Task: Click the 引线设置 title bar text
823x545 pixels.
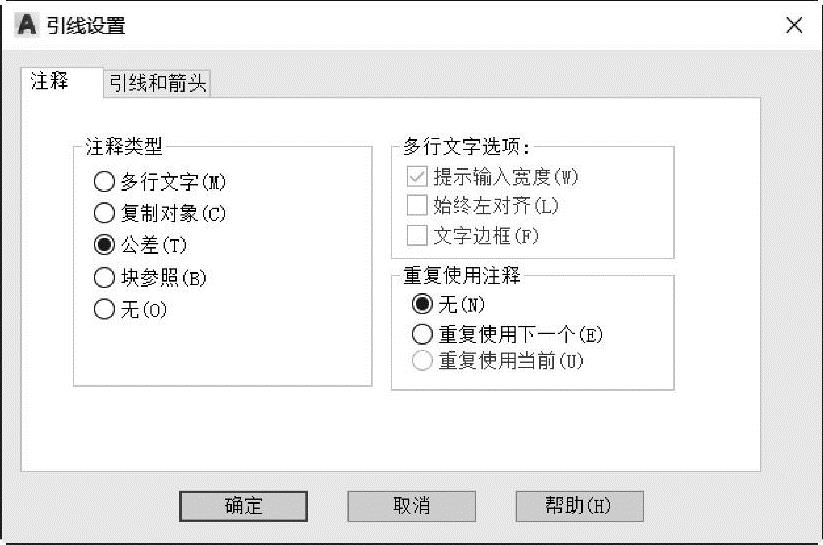Action: [86, 25]
